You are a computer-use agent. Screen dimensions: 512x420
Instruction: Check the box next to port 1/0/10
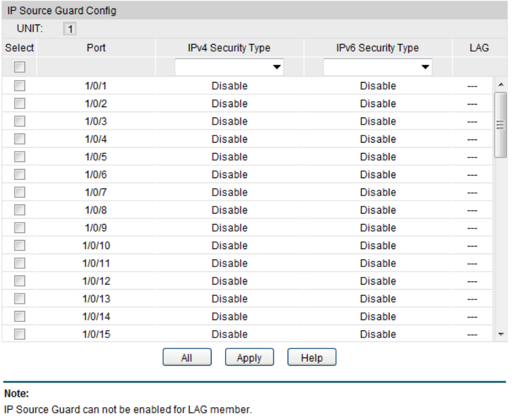coord(19,245)
